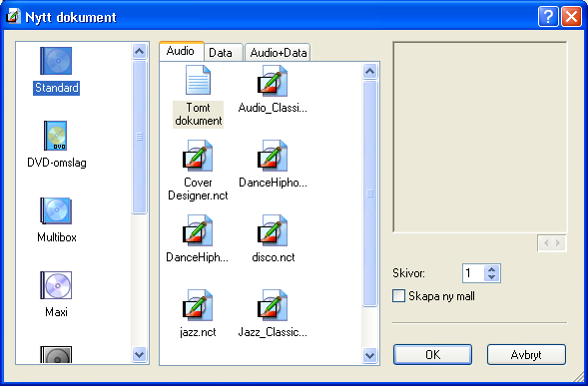The width and height of the screenshot is (588, 386).
Task: Pick the Maxi disc case icon
Action: (56, 285)
